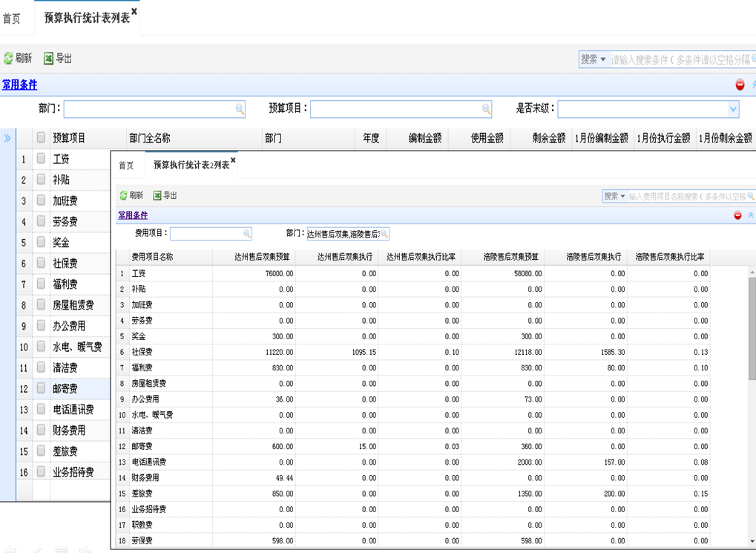Click the inner panel 刷新 refresh icon

tap(123, 196)
